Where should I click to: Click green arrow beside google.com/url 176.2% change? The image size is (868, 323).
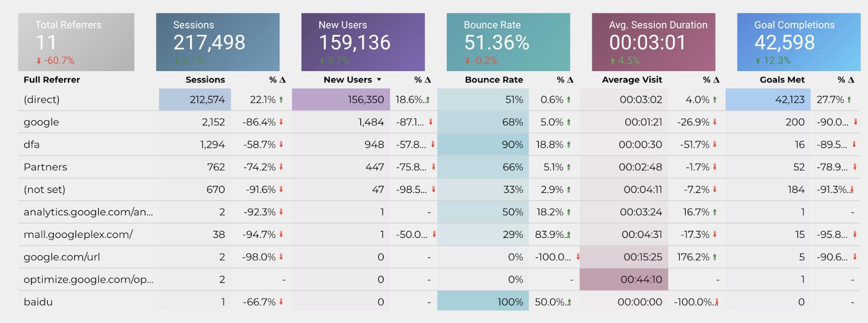click(714, 257)
